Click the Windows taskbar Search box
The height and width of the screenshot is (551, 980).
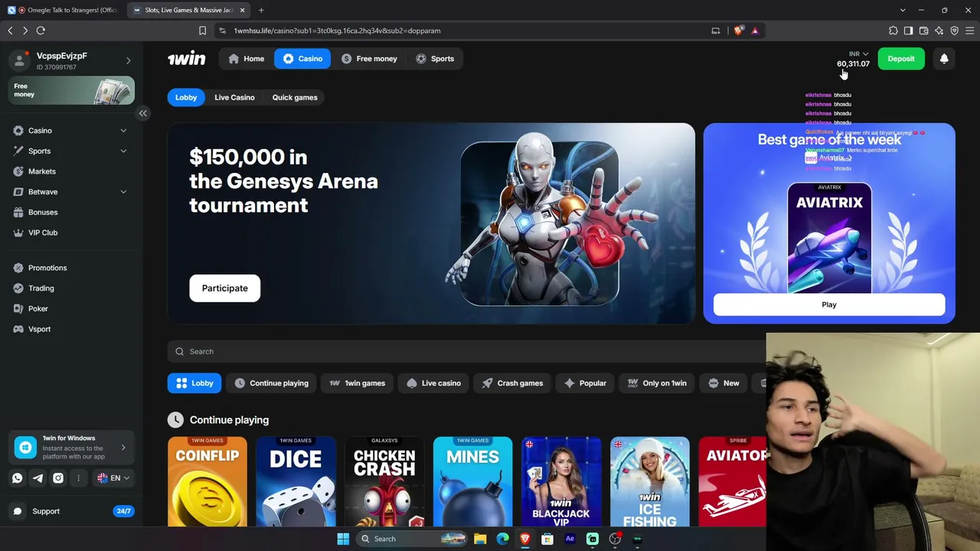[413, 539]
